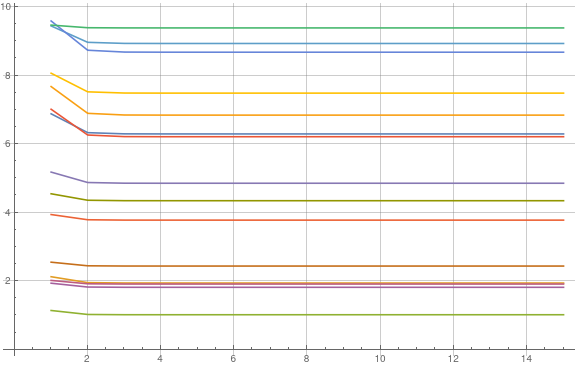Click the purple line near 4.8
The width and height of the screenshot is (576, 366).
tap(307, 183)
